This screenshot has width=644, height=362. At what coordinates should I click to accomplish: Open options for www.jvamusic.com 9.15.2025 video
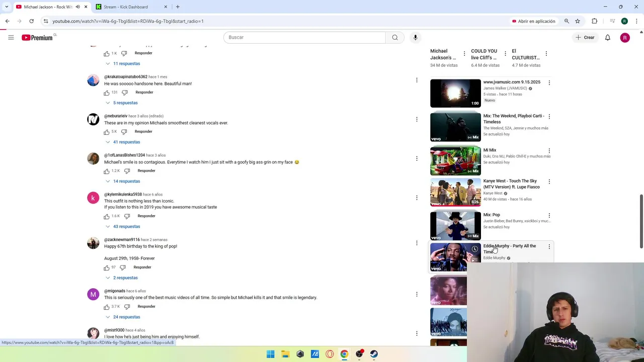pos(549,82)
